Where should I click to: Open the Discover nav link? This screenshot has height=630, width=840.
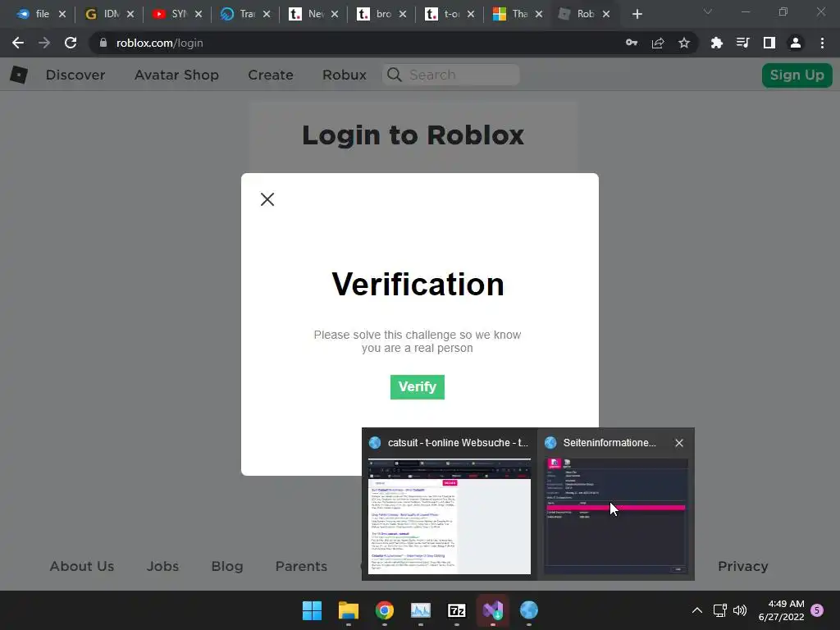tap(75, 75)
